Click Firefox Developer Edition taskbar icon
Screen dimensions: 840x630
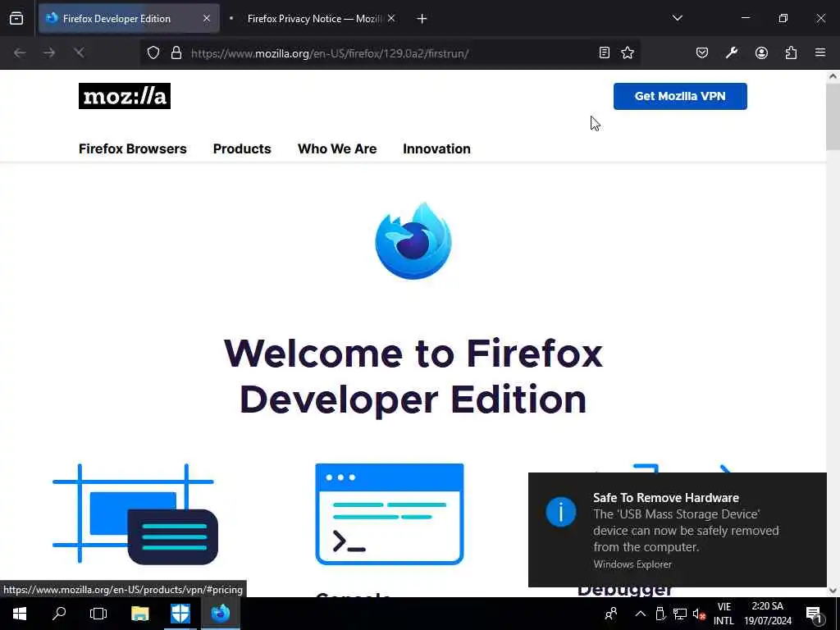coord(220,614)
